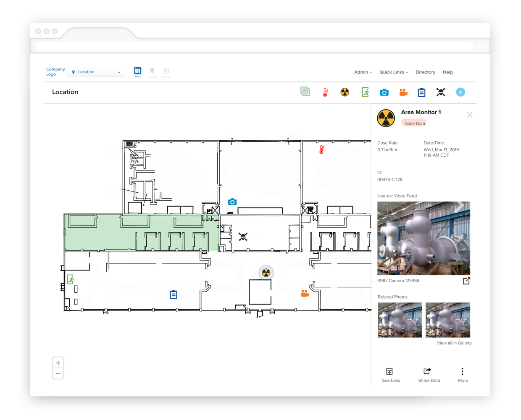521x420 pixels.
Task: Toggle the radiation monitor layer in toolbar
Action: 345,92
